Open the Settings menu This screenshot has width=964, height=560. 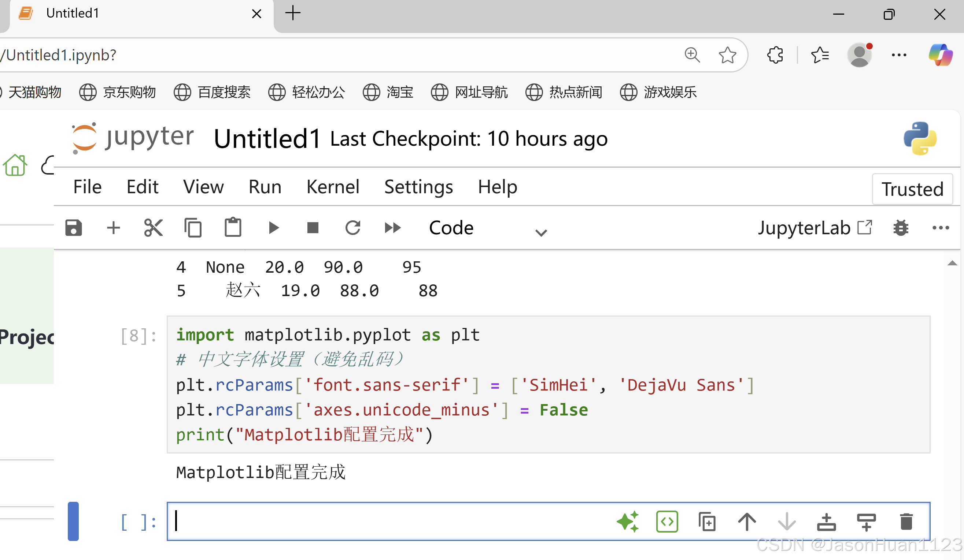pyautogui.click(x=418, y=187)
